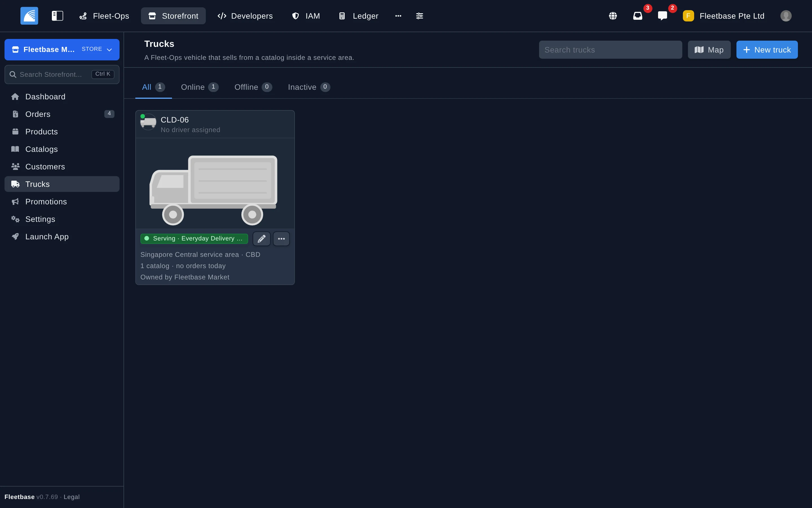Select the All trucks tab
The width and height of the screenshot is (812, 508).
153,87
